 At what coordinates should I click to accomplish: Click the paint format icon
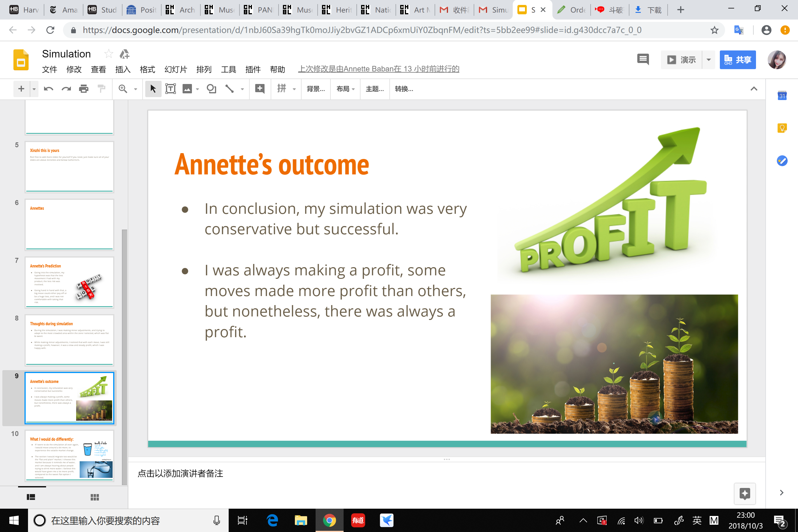click(x=101, y=89)
